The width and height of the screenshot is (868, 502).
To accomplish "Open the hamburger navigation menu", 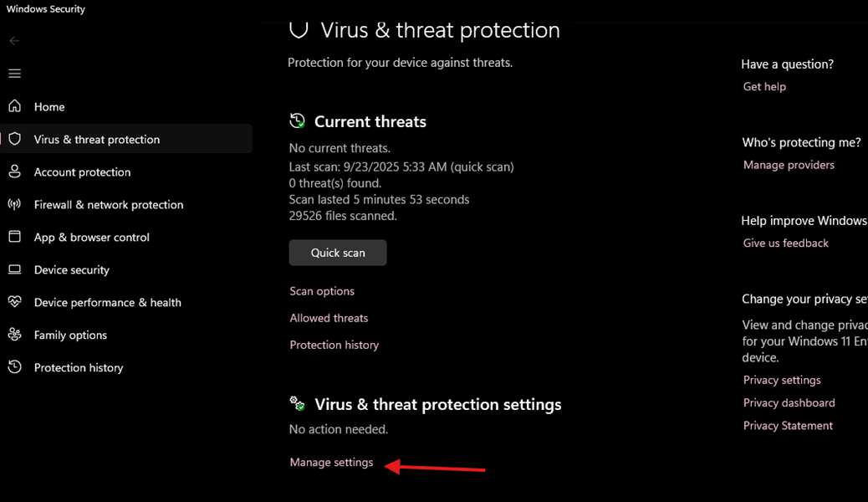I will pos(14,74).
